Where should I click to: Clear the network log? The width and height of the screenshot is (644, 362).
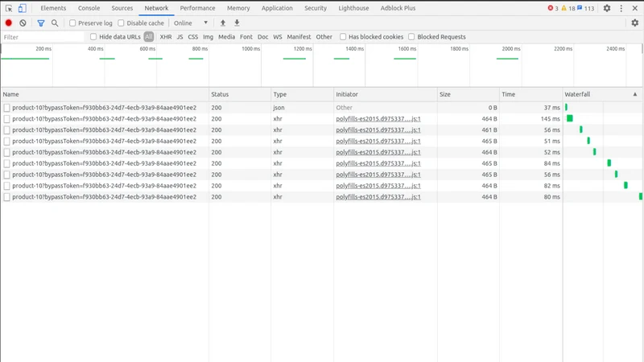pos(23,23)
